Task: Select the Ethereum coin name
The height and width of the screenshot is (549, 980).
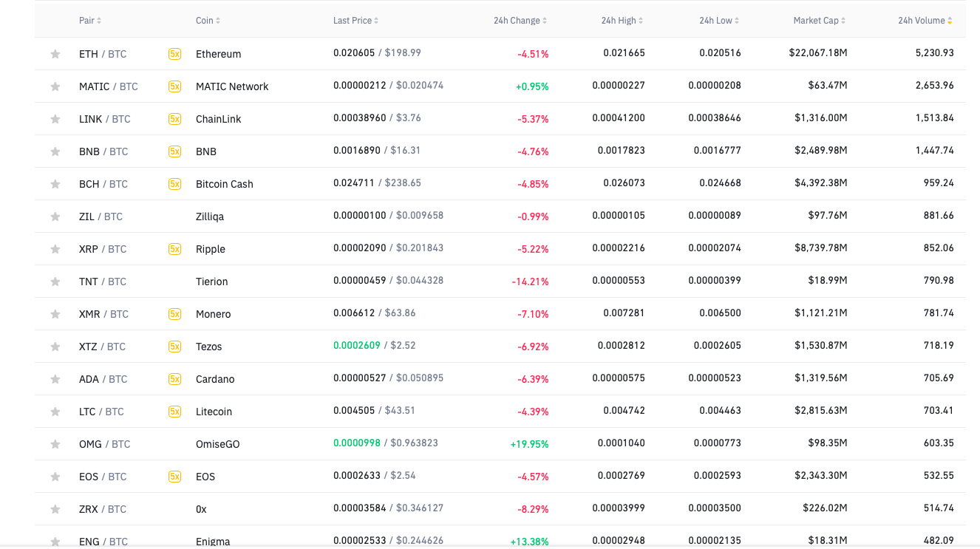Action: (x=219, y=54)
